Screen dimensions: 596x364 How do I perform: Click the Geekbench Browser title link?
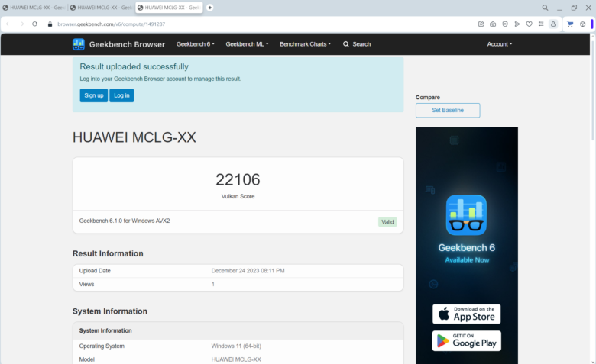click(x=127, y=44)
